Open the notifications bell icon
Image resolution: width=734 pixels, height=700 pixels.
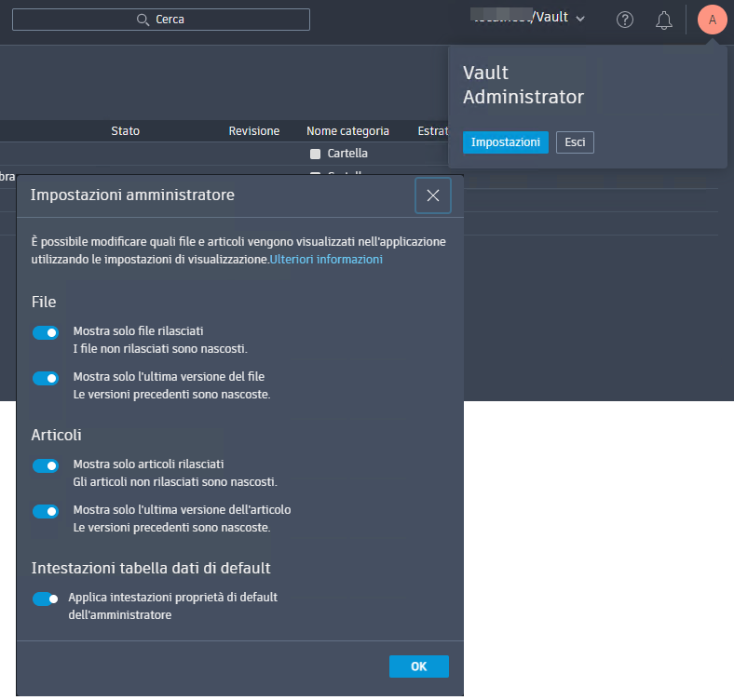tap(663, 20)
